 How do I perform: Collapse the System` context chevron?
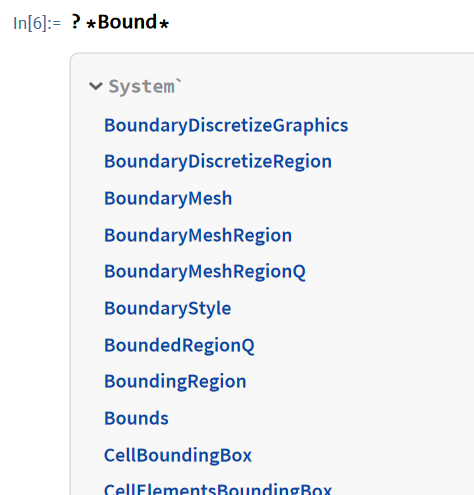[96, 86]
